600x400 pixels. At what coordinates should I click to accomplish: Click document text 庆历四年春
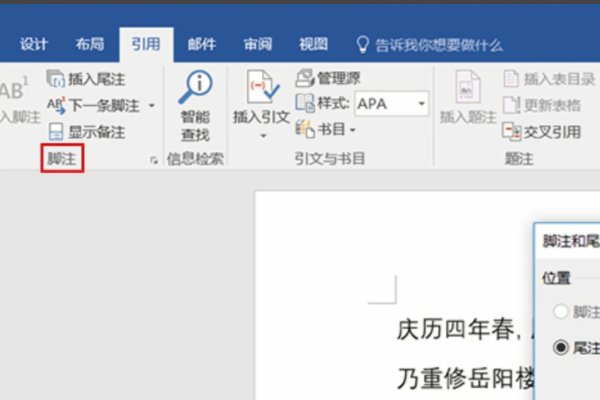coord(455,330)
